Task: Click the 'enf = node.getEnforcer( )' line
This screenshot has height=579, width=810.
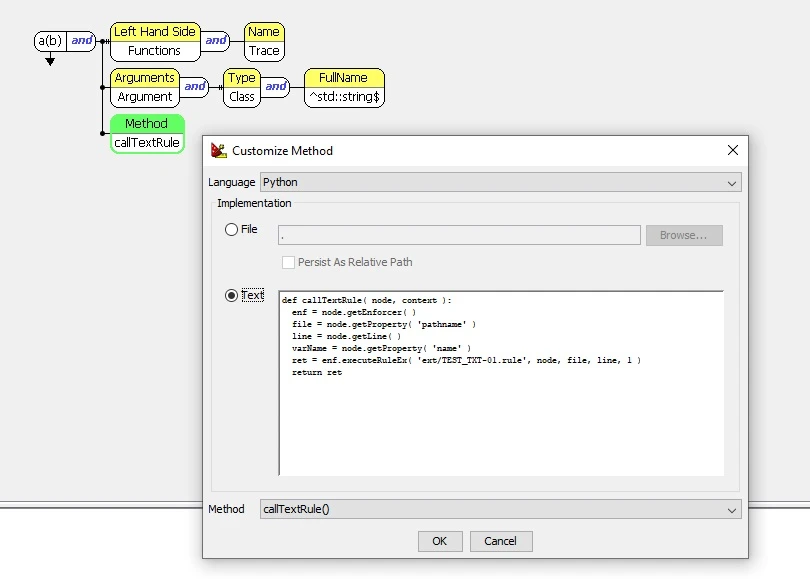Action: (x=353, y=312)
